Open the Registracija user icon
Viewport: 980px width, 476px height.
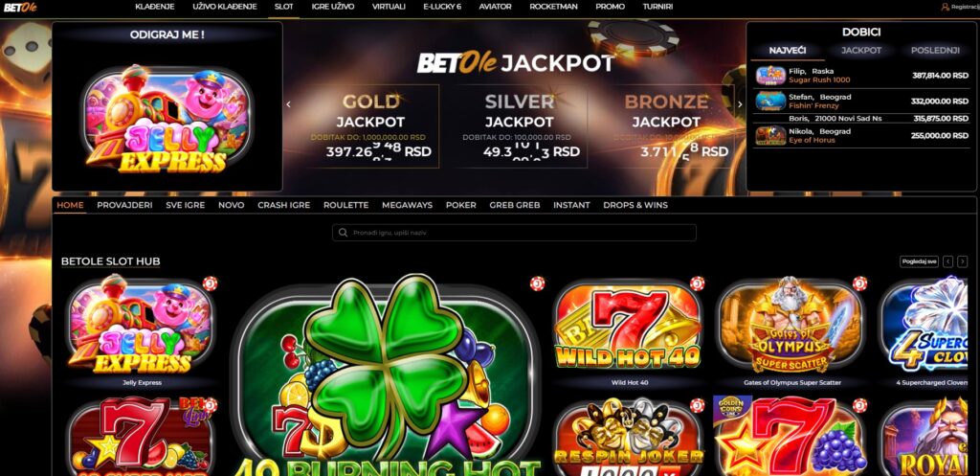945,7
